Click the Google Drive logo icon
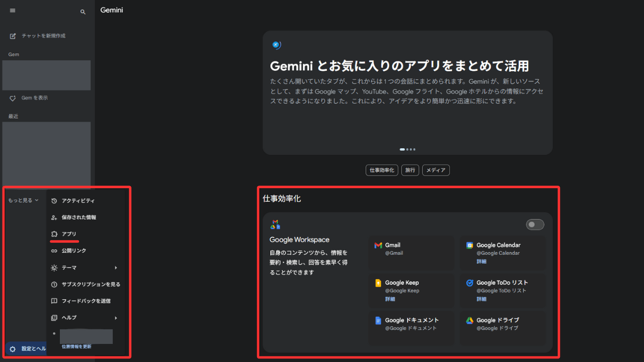This screenshot has height=362, width=644. [469, 320]
